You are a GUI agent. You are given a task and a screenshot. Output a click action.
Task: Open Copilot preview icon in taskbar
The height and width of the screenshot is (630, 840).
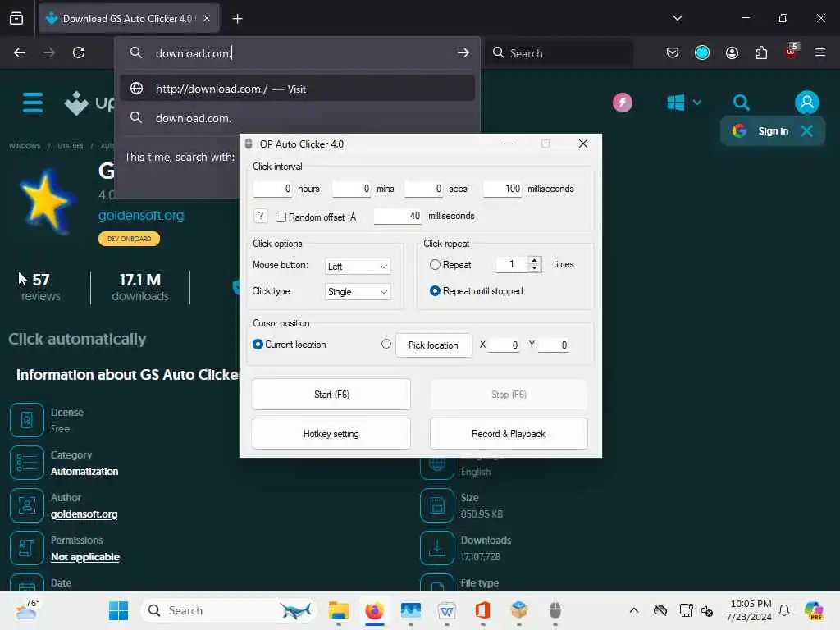pyautogui.click(x=814, y=610)
